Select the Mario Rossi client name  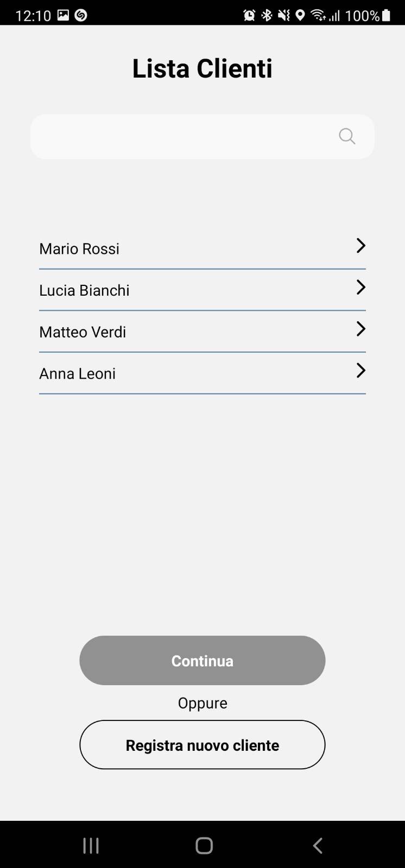[x=79, y=248]
